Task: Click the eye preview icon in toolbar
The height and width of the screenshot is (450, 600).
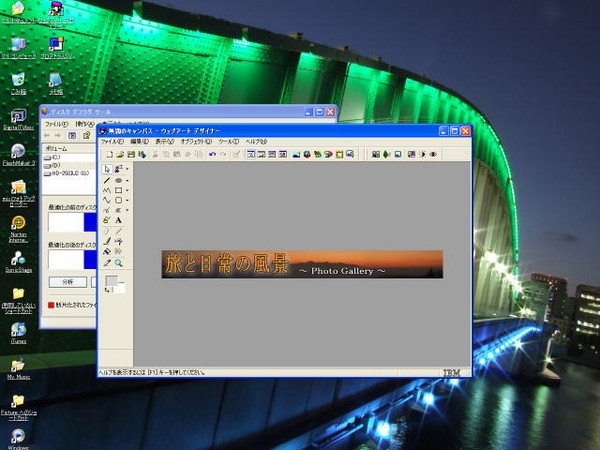Action: point(433,154)
